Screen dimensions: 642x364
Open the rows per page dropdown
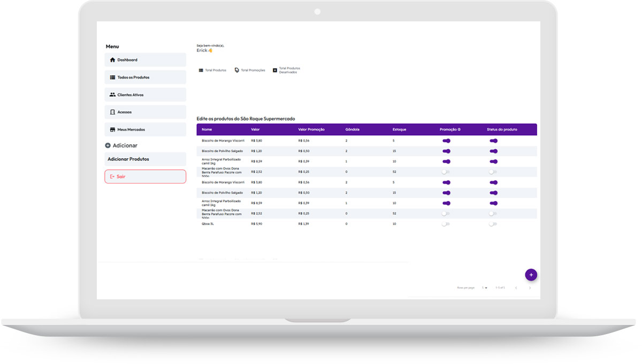point(484,288)
